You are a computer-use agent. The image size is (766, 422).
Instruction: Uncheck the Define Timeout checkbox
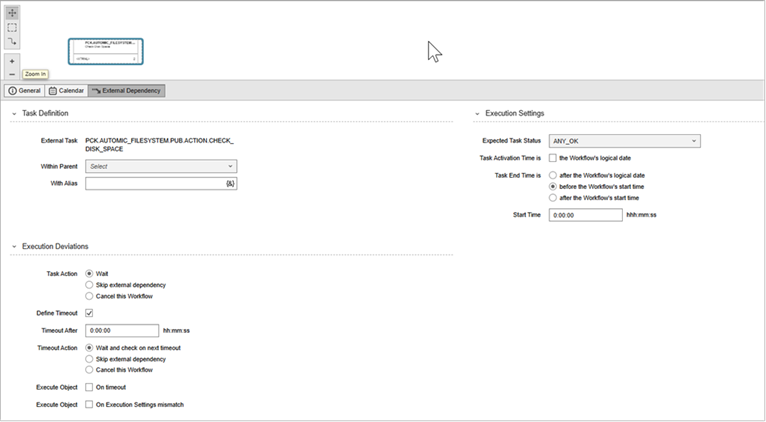(89, 313)
